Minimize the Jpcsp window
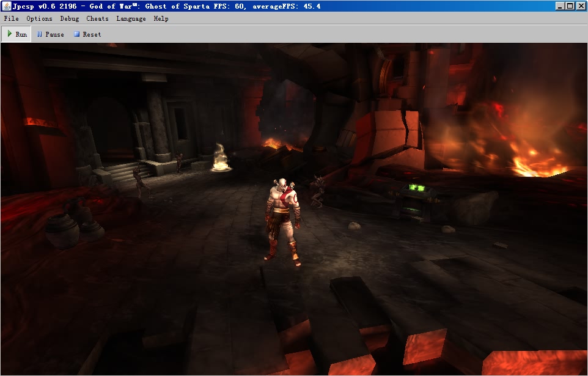This screenshot has width=588, height=376. [x=560, y=6]
